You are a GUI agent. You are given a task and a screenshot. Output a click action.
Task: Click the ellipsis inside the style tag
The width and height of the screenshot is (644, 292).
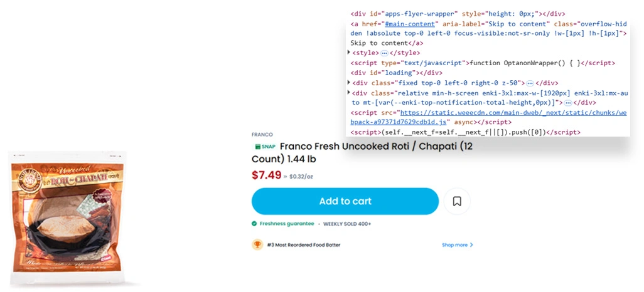click(384, 53)
